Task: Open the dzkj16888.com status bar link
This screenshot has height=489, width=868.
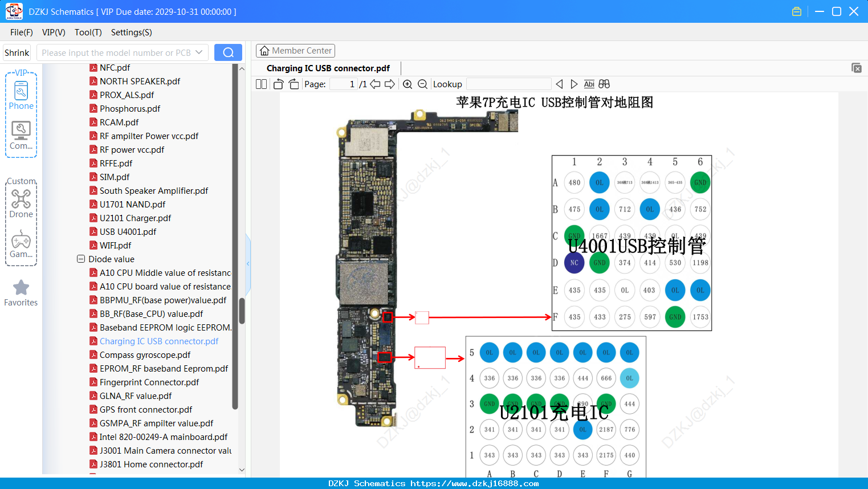Action: (x=475, y=483)
